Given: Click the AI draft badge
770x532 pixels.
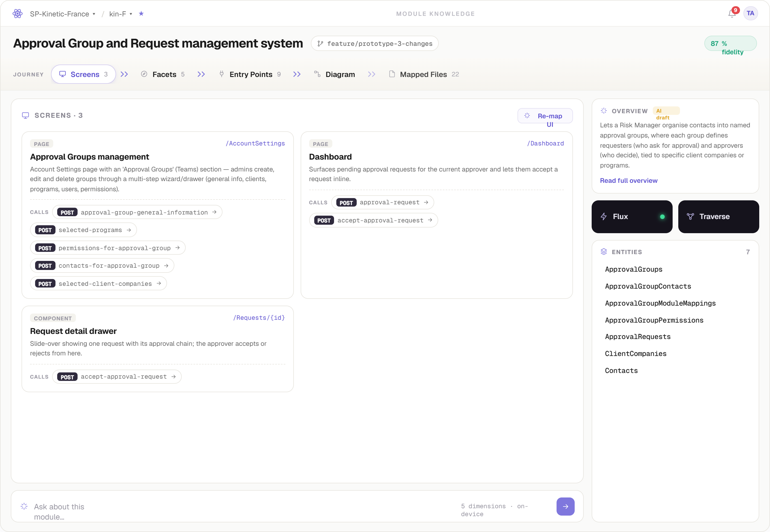Looking at the screenshot, I should point(666,111).
